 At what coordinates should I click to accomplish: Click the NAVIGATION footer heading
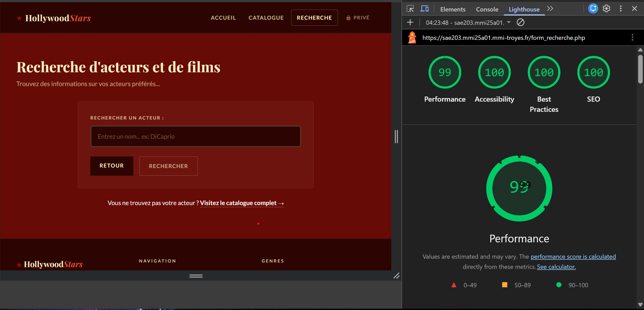pyautogui.click(x=157, y=261)
